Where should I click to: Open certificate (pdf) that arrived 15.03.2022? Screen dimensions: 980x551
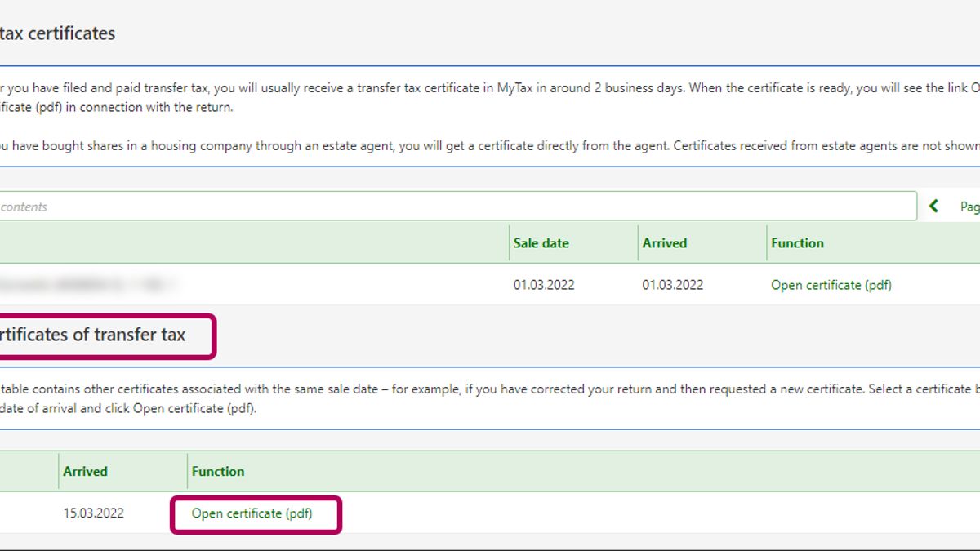pos(252,513)
